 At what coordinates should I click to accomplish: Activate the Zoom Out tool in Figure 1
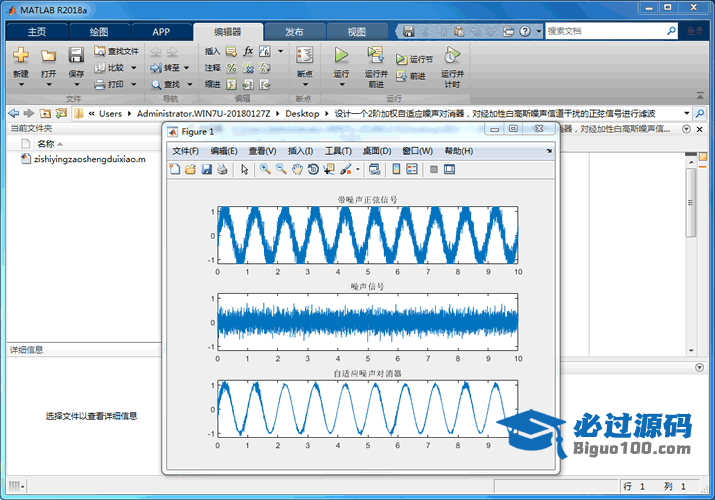[x=281, y=170]
